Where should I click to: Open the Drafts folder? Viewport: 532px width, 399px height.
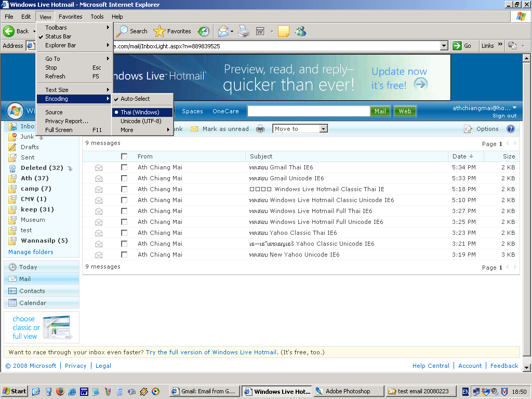30,147
